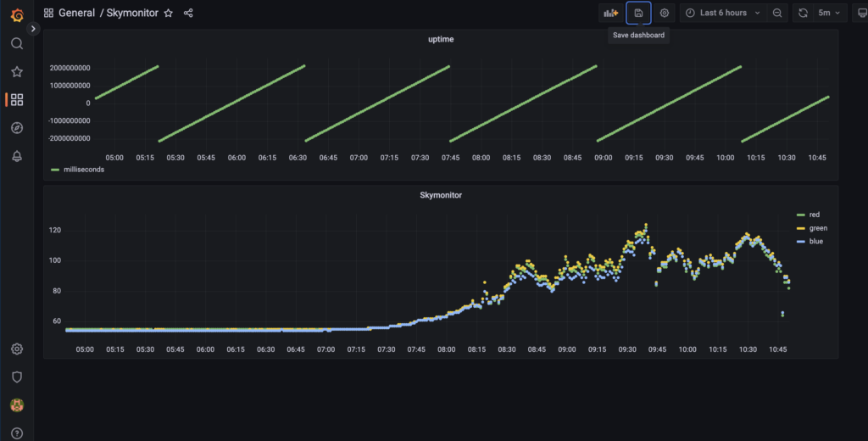Click the 120 y-axis label in Skymonitor
Screen dimensions: 868x441
[55, 230]
